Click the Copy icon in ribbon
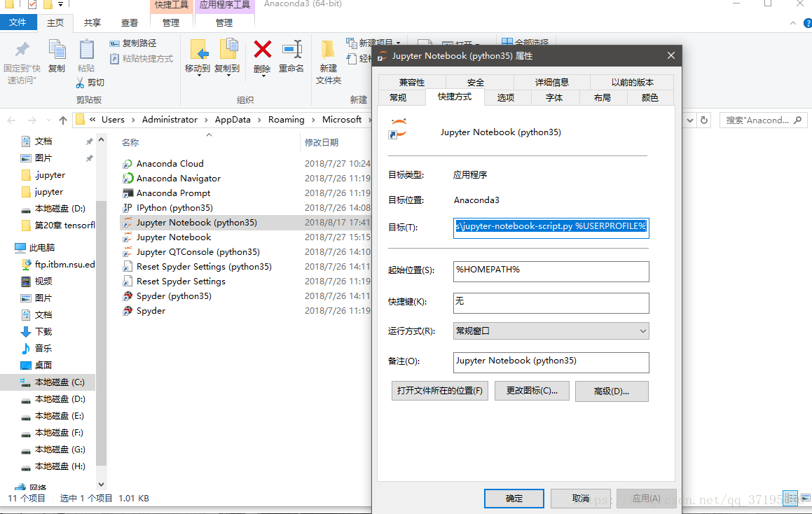 pyautogui.click(x=57, y=50)
